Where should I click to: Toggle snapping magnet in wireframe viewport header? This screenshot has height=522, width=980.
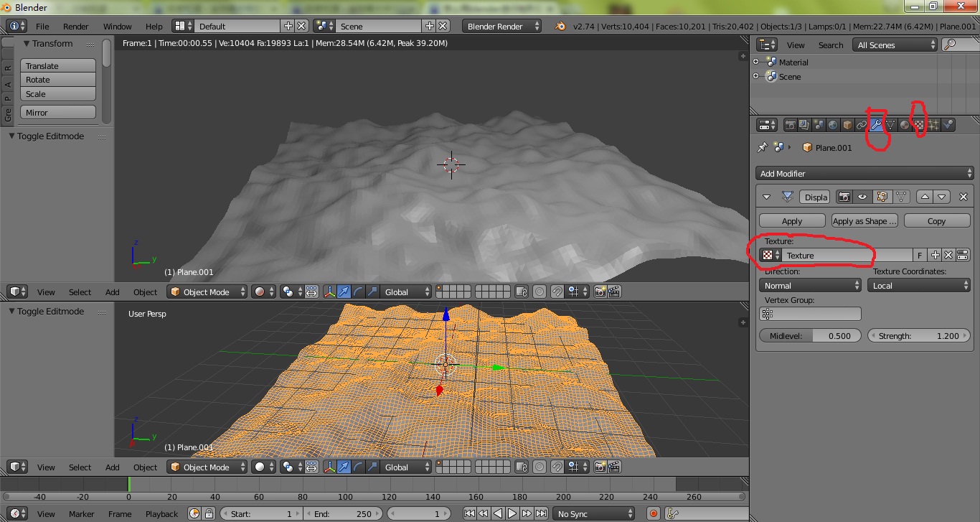[557, 467]
